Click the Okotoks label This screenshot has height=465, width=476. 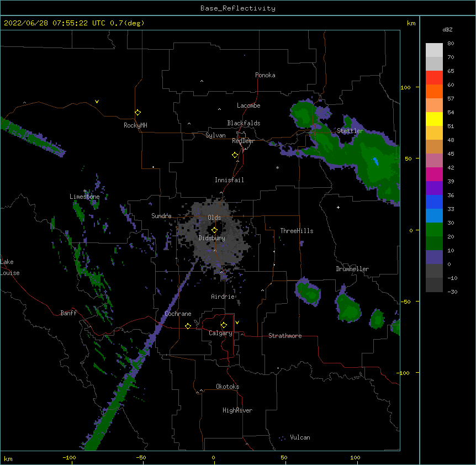coord(228,387)
